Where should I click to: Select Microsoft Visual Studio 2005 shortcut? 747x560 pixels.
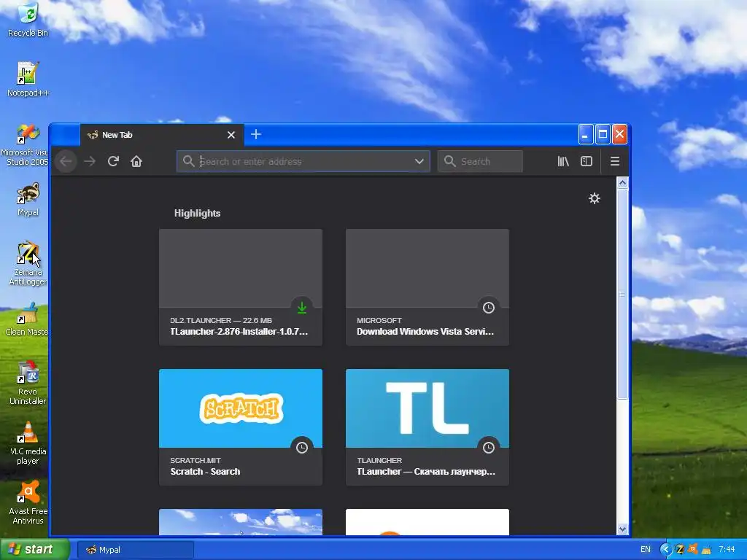click(x=26, y=145)
